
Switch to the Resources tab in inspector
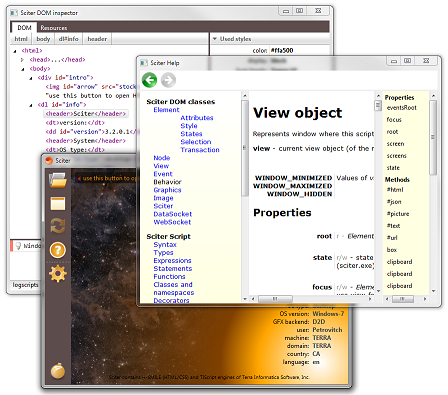click(x=54, y=28)
